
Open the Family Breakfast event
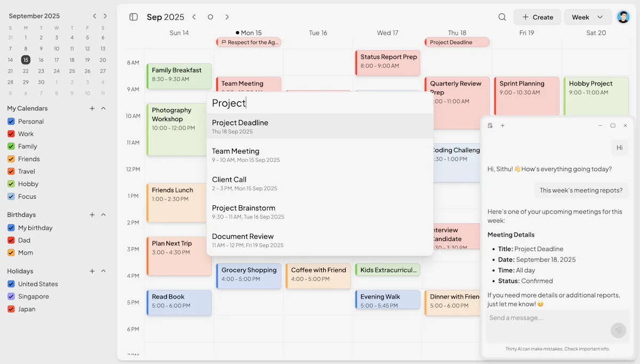coord(179,76)
